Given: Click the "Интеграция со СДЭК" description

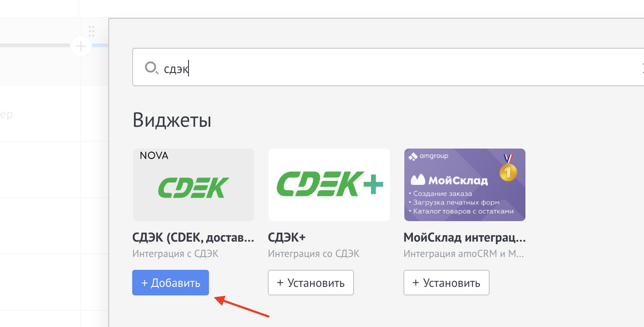Looking at the screenshot, I should [x=313, y=254].
